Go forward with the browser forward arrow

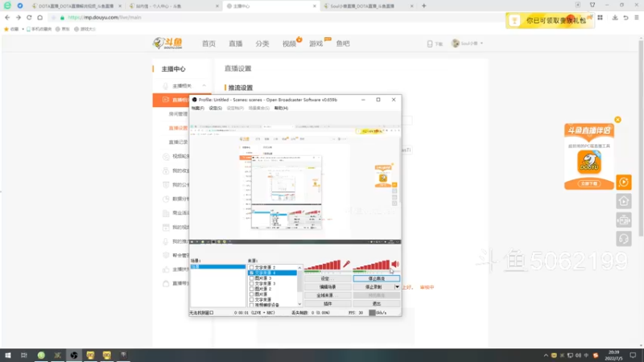(x=19, y=17)
